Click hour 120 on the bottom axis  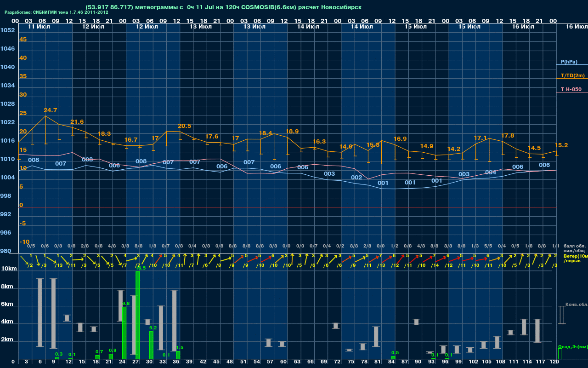click(554, 362)
